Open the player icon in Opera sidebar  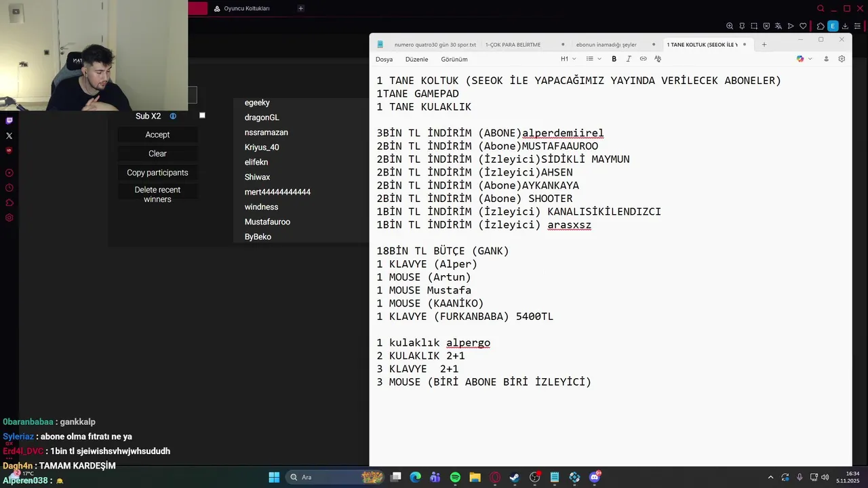(x=9, y=173)
